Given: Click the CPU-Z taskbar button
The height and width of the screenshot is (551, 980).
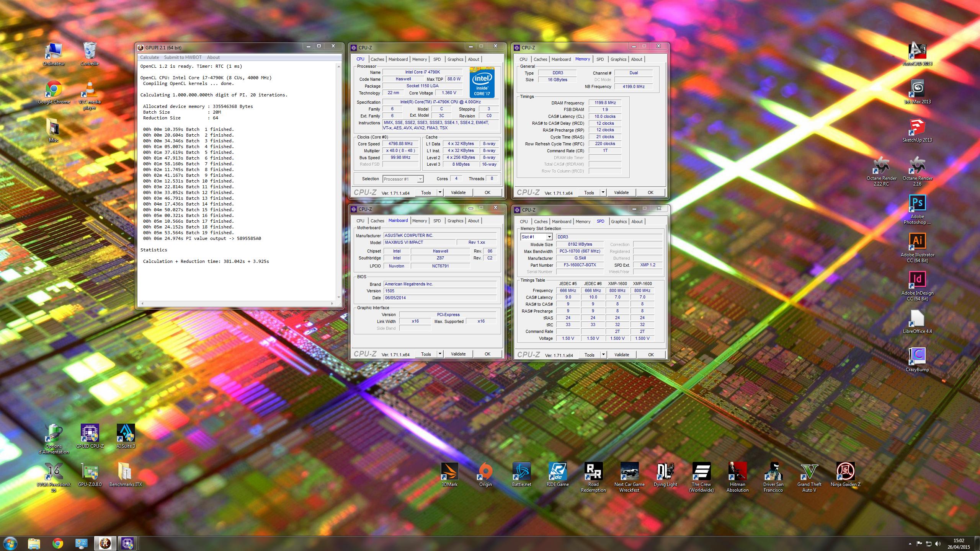Looking at the screenshot, I should coord(127,543).
